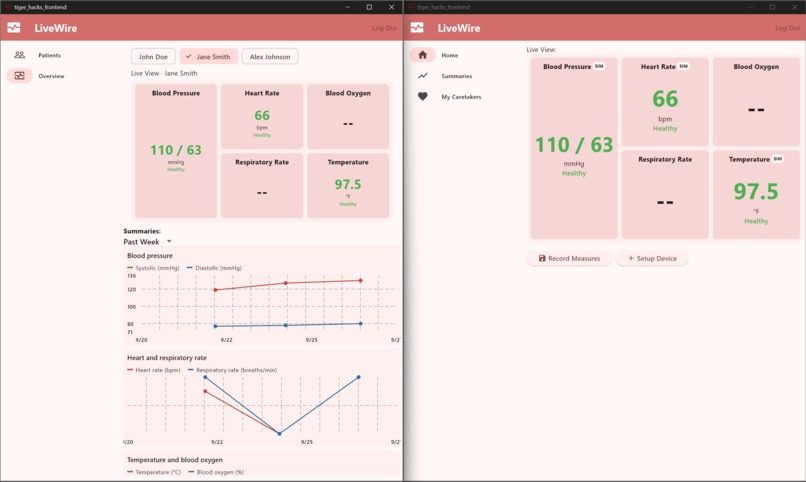Open Summaries via its line-chart icon
Screen dimensions: 806x482
tap(423, 76)
